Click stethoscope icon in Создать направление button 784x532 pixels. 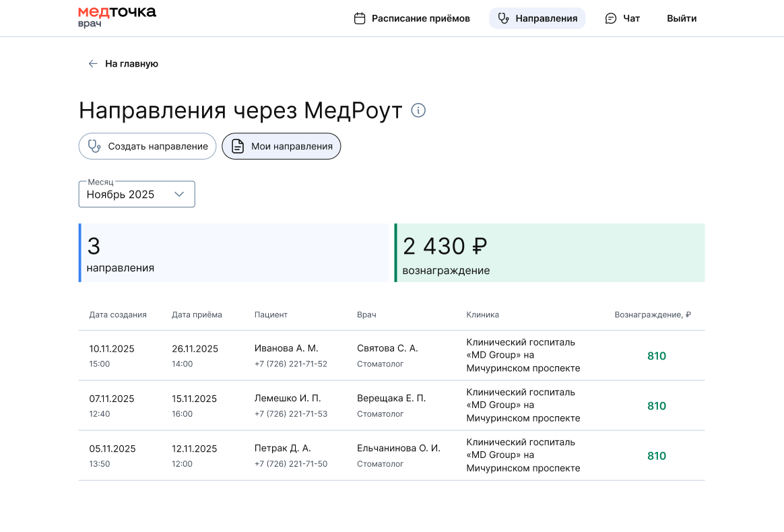(x=94, y=146)
